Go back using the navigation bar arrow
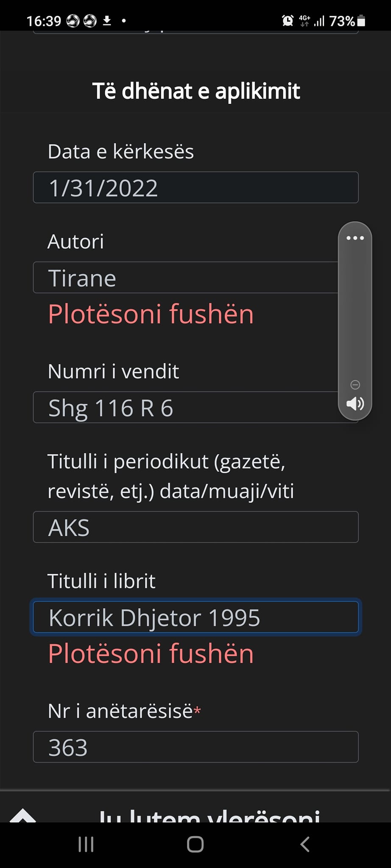 (304, 844)
